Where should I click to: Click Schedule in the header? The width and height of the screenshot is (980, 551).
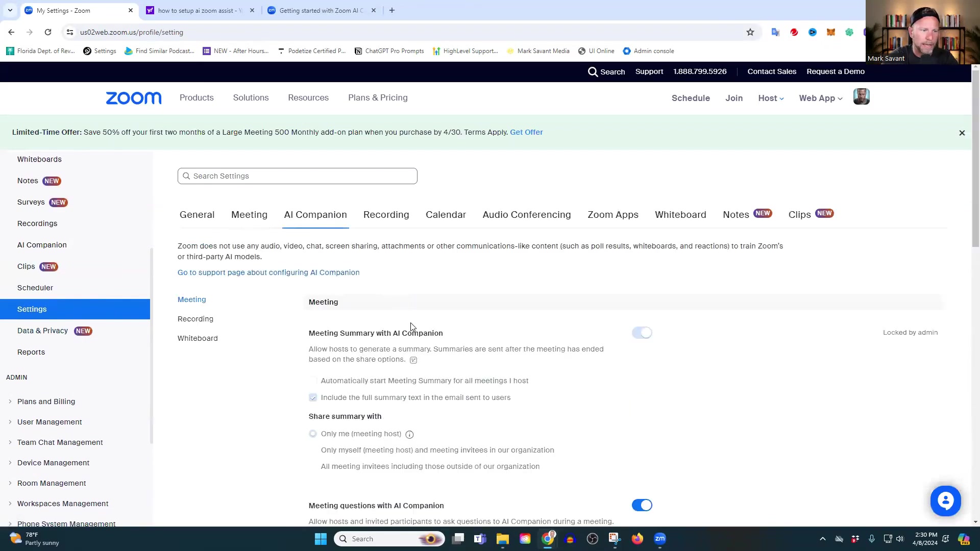(691, 98)
